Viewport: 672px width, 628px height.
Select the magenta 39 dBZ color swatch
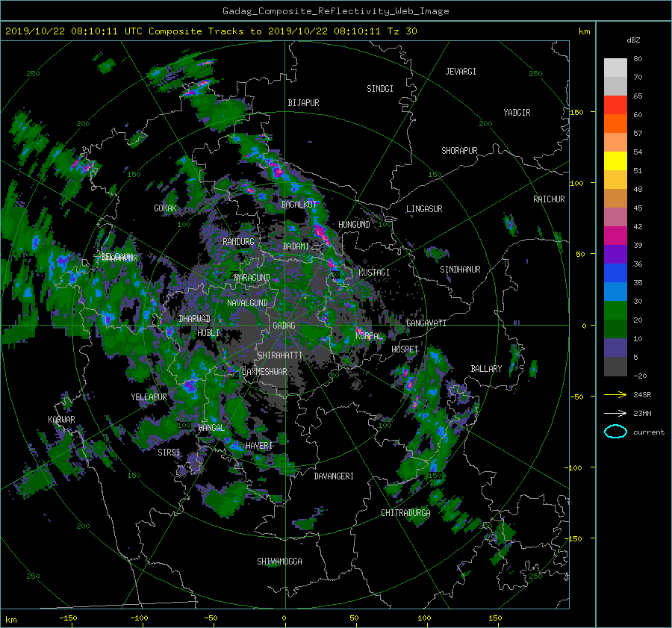click(x=615, y=236)
